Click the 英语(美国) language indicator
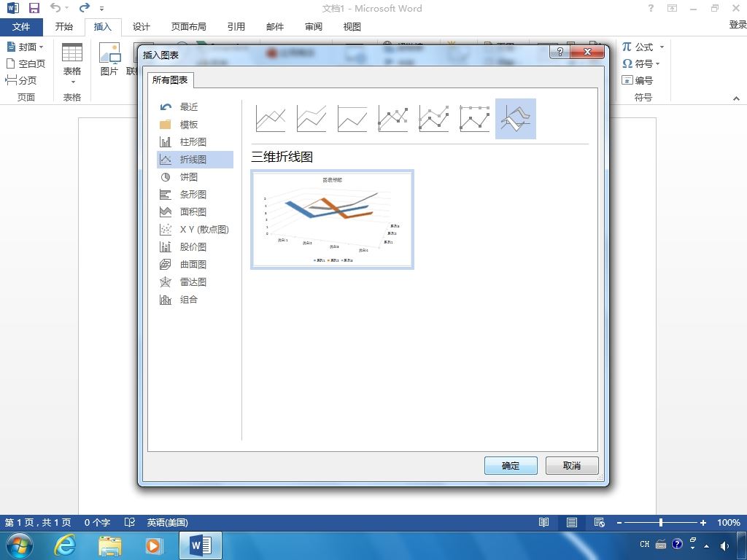 (x=167, y=522)
